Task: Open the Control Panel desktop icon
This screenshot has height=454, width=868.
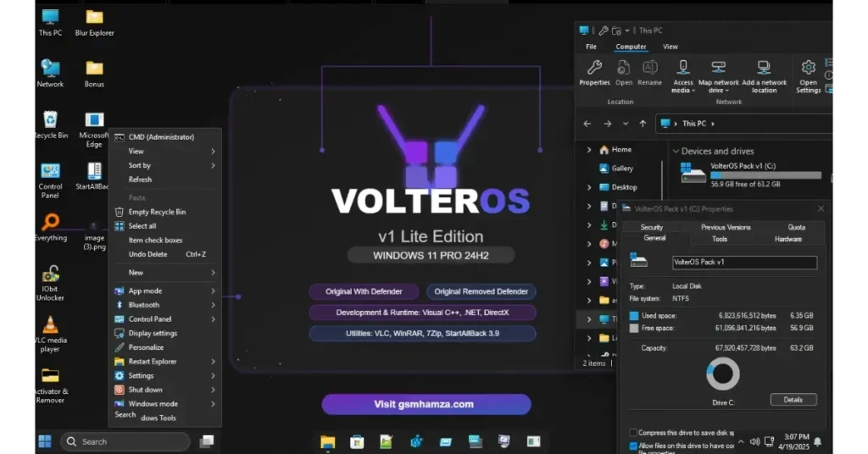Action: [50, 180]
